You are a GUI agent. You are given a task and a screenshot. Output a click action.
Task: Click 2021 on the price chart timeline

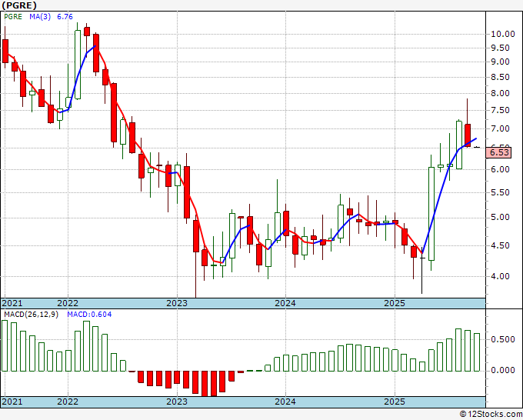(12, 303)
